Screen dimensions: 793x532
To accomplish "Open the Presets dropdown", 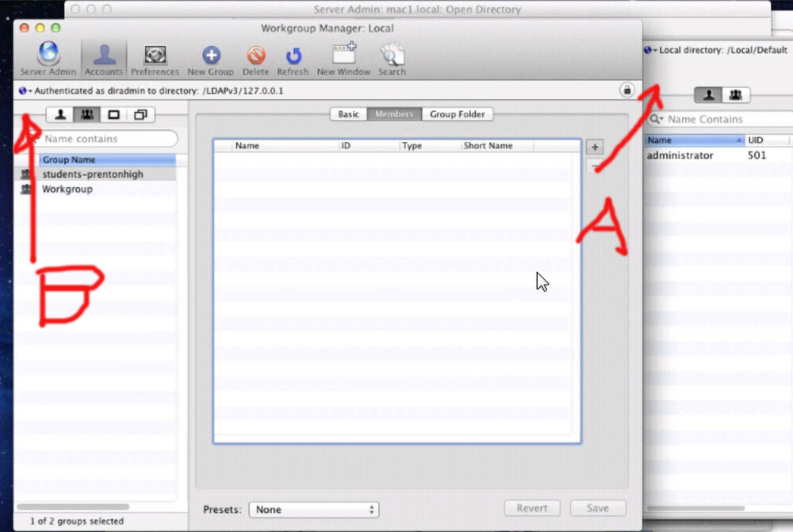I will (313, 510).
